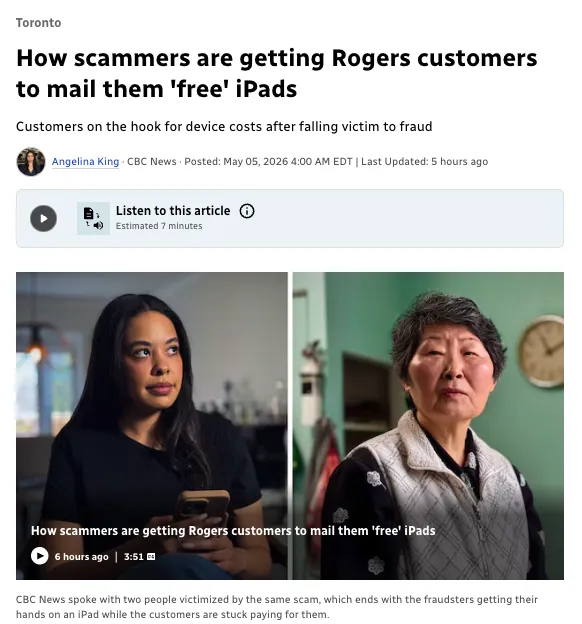Click the photo caption beginning 'CBC News spoke'
The height and width of the screenshot is (624, 582).
pos(277,606)
